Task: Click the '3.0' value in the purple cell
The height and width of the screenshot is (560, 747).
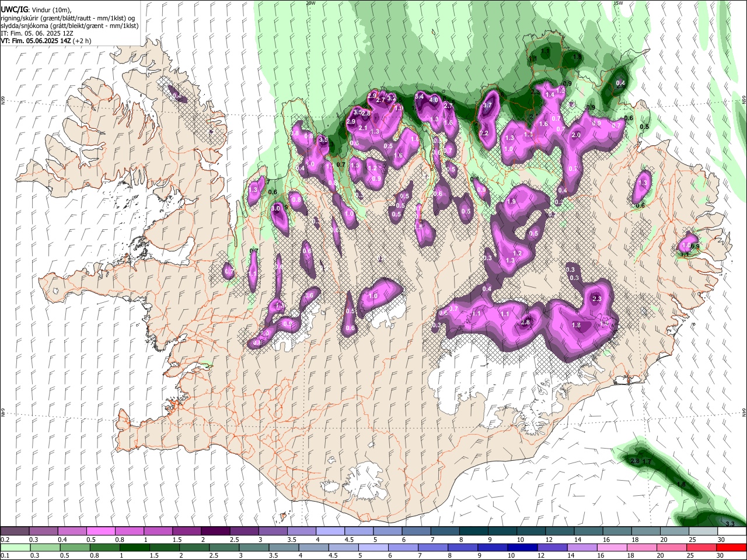Action: coord(276,208)
